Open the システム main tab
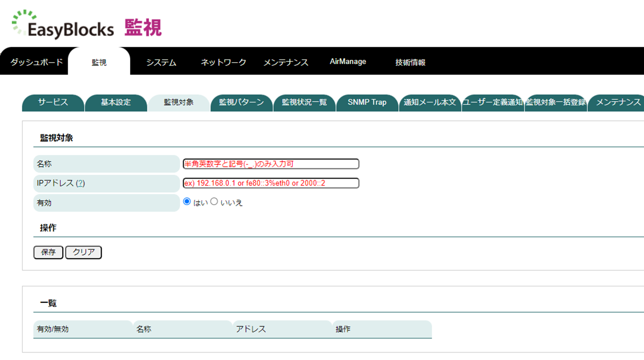644x360 pixels. [x=161, y=63]
